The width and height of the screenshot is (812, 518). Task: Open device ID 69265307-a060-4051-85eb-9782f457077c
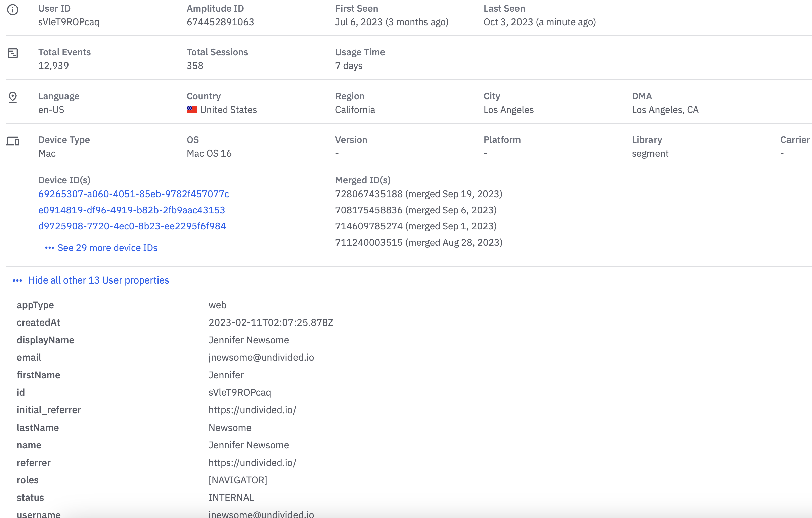134,194
